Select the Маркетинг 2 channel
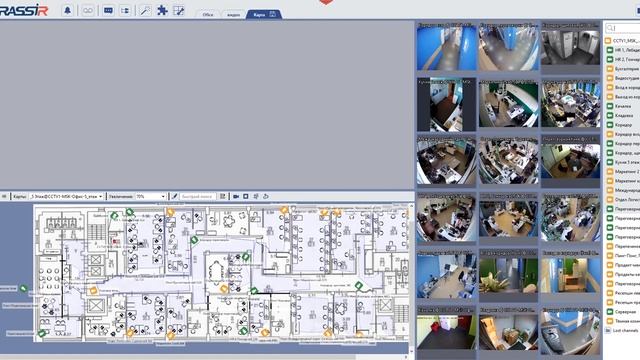The height and width of the screenshot is (360, 640). click(623, 171)
